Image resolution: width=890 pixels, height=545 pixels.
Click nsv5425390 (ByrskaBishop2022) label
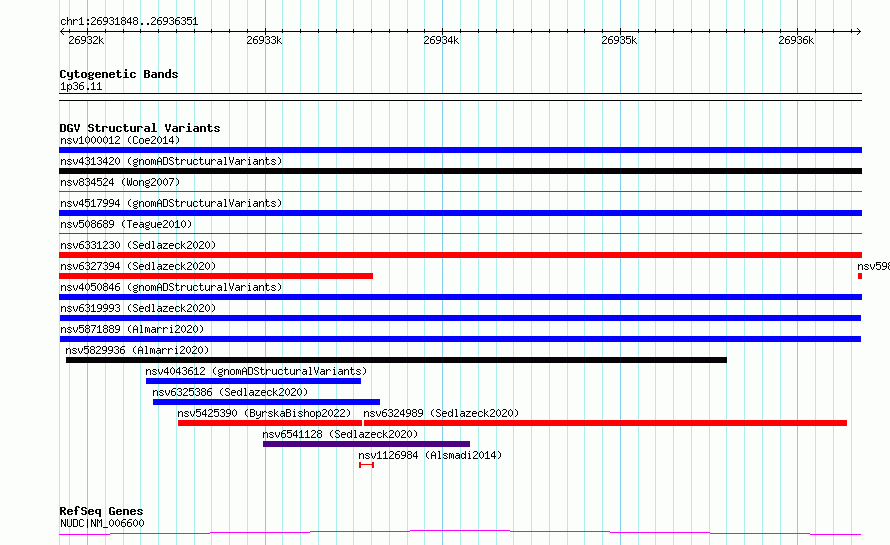coord(264,413)
